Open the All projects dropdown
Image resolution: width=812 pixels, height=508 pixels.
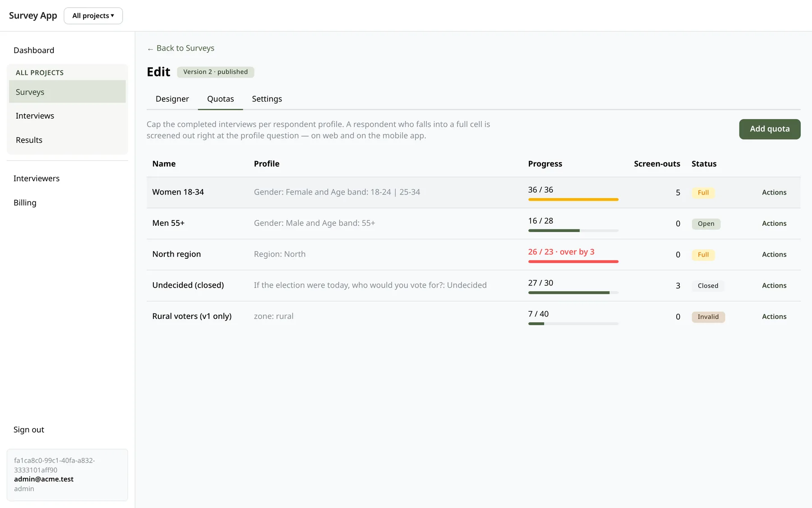click(93, 16)
